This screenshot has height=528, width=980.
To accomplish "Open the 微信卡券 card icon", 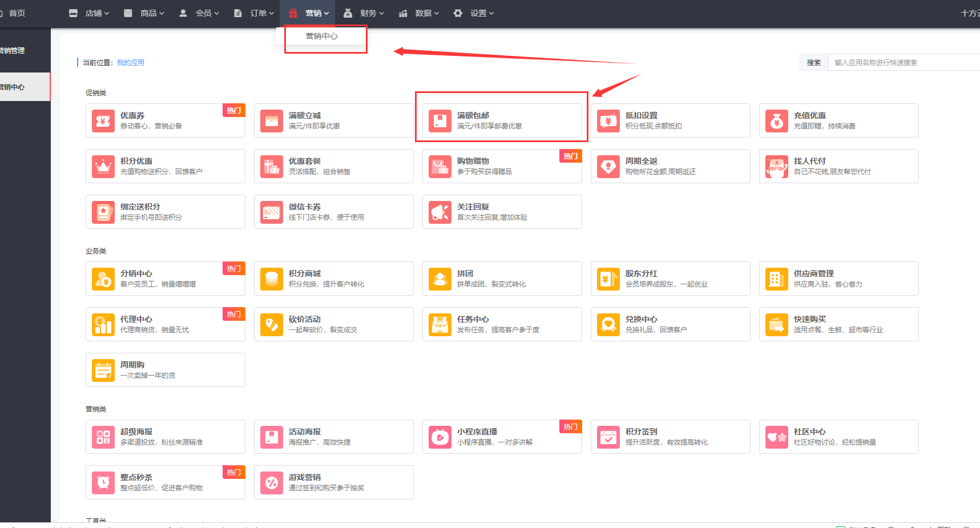I will click(272, 212).
